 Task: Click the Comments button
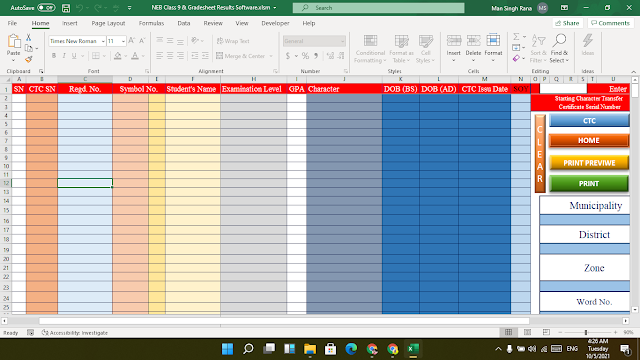tap(611, 23)
